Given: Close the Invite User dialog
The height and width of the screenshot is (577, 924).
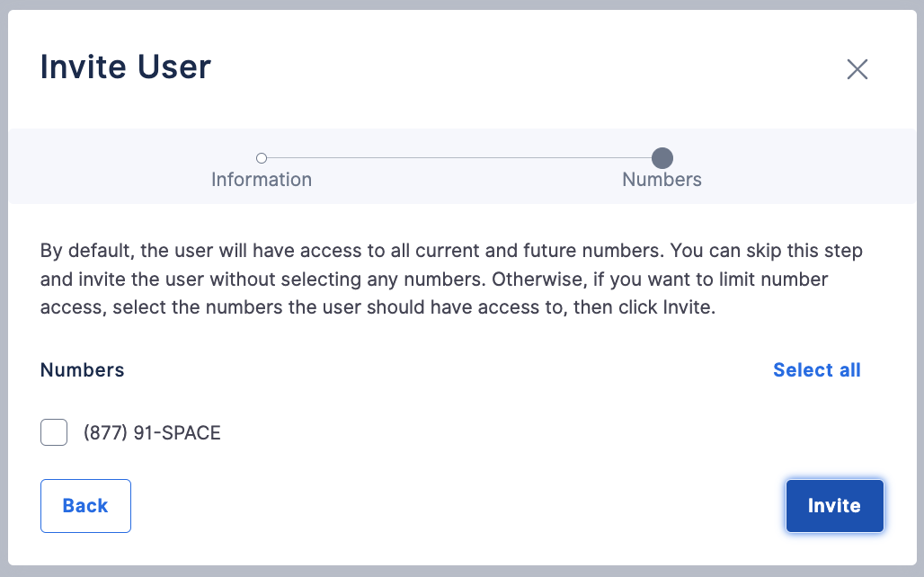Looking at the screenshot, I should [x=857, y=69].
